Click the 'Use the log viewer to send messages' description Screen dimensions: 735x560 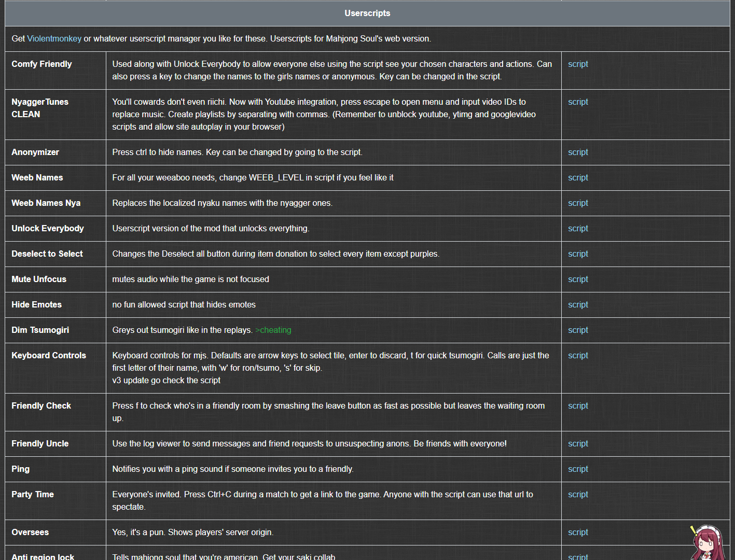point(310,443)
